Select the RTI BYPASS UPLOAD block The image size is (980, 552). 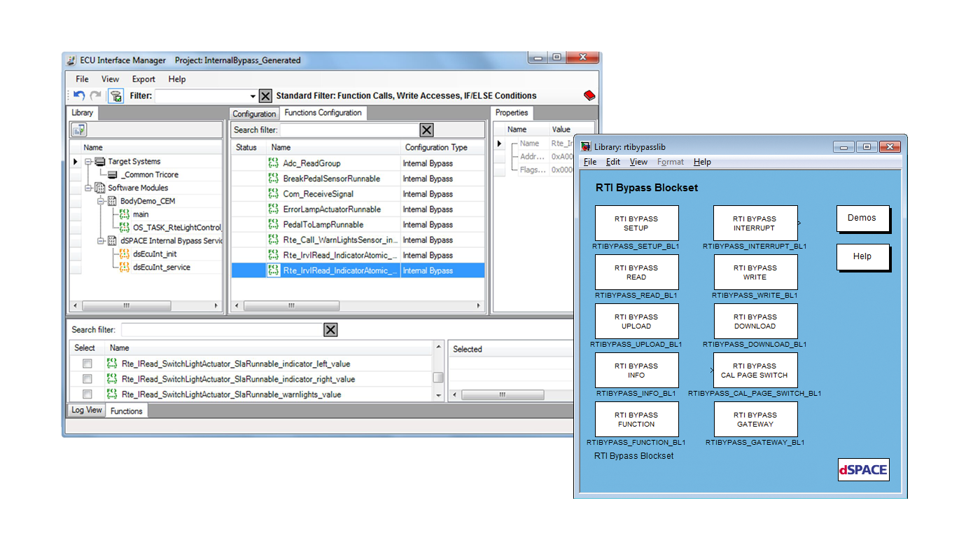(x=636, y=322)
